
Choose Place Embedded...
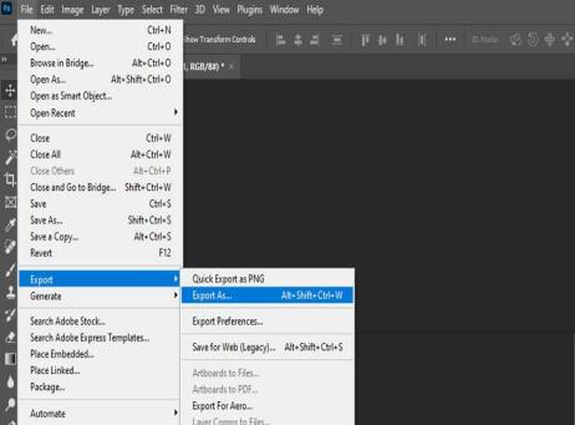[100, 354]
